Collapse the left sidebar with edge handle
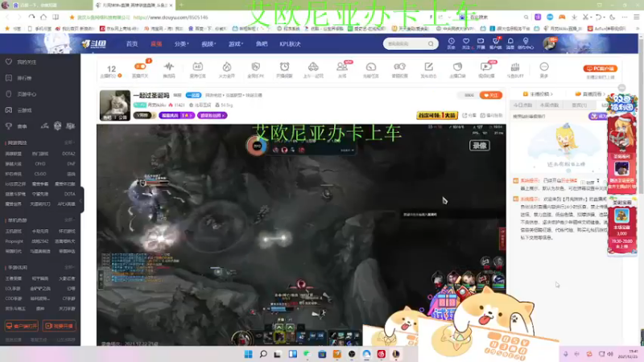Viewport: 644px width, 362px height. [x=81, y=200]
